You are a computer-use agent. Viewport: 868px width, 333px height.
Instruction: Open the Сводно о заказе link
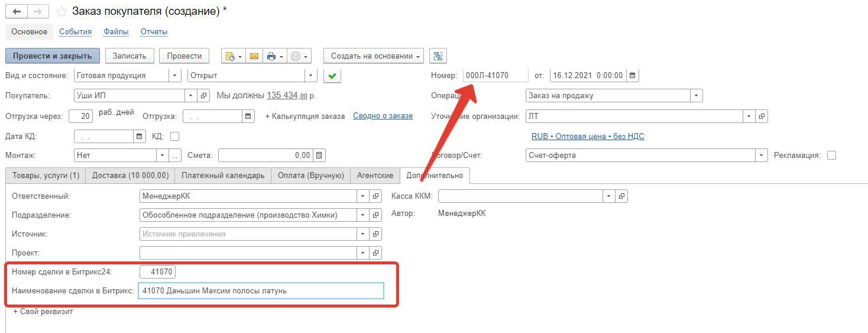point(383,116)
